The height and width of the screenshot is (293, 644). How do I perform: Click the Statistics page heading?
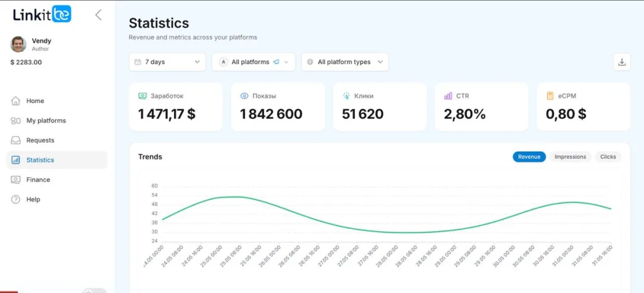[x=159, y=23]
